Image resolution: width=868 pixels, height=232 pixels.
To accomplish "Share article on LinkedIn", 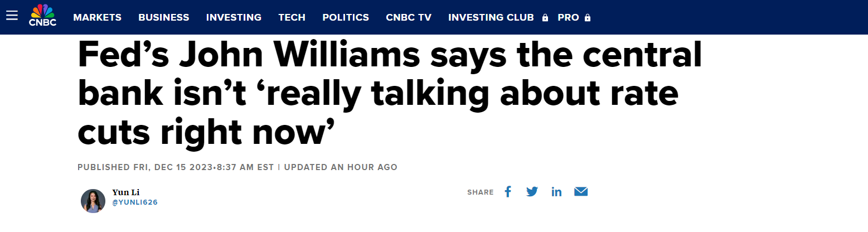I will pyautogui.click(x=556, y=192).
